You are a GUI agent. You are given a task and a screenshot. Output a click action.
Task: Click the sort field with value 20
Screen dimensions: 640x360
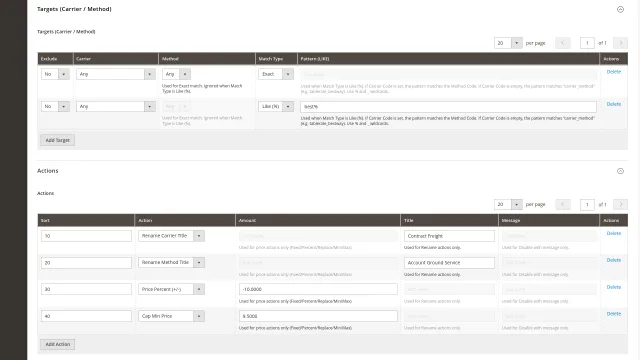coord(86,263)
